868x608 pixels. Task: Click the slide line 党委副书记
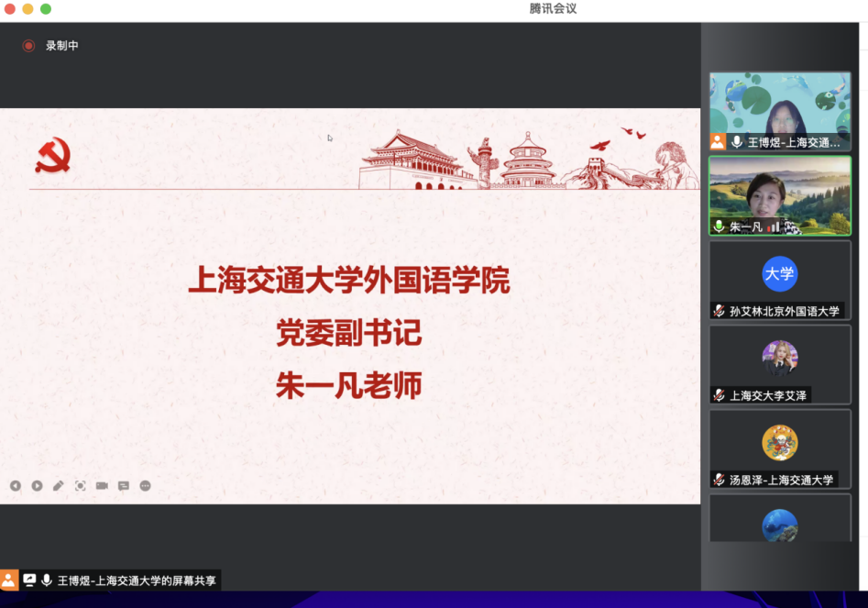coord(348,333)
